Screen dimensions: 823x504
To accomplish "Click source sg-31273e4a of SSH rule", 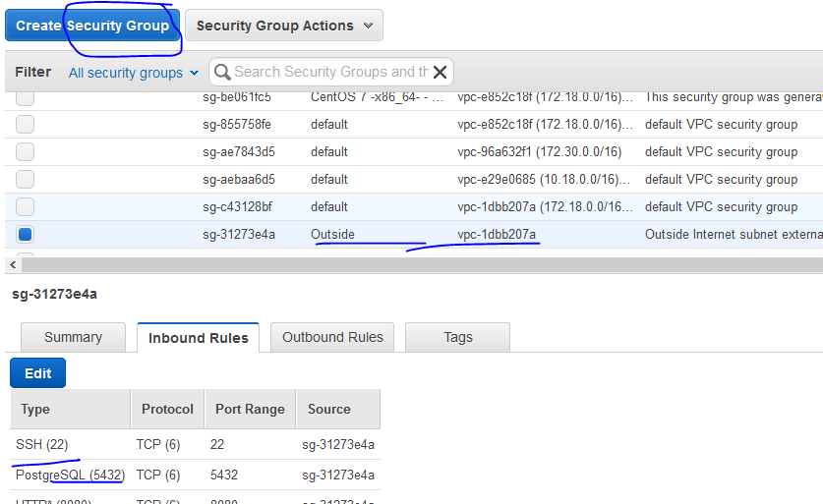I will point(338,444).
